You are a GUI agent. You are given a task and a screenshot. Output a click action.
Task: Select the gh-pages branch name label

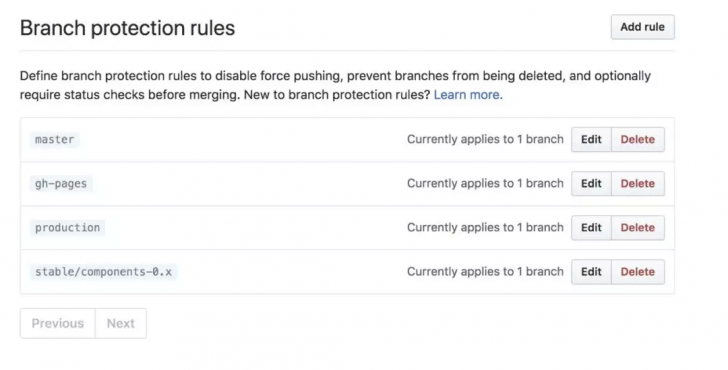[x=61, y=183]
